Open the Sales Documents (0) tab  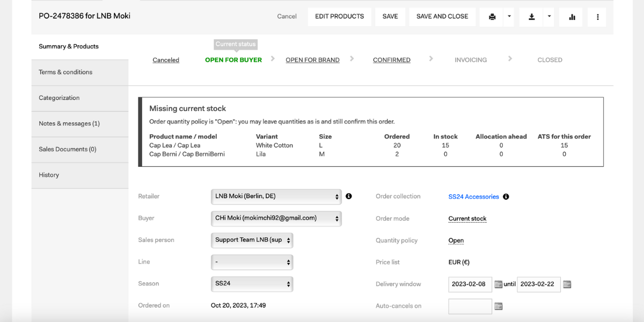click(x=80, y=150)
